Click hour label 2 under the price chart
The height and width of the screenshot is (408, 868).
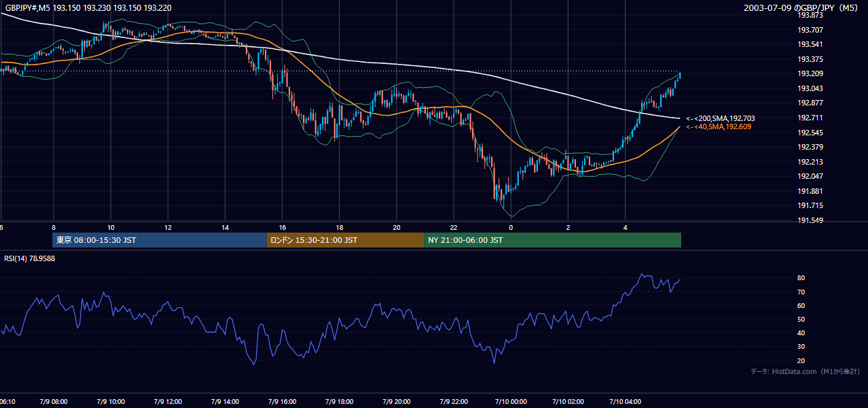568,228
